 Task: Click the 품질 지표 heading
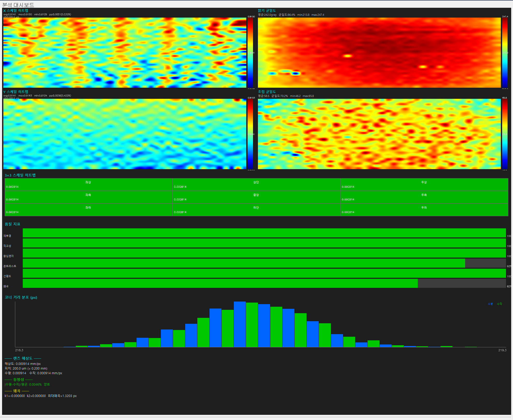[x=12, y=224]
